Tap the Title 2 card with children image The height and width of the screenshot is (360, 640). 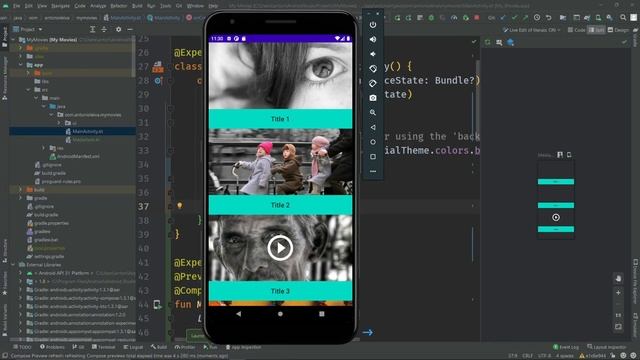(x=280, y=172)
